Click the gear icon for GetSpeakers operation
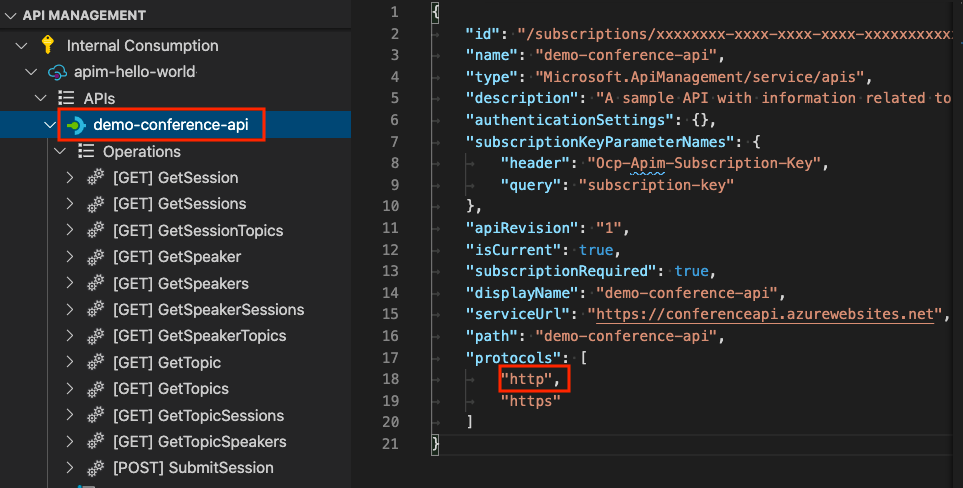The width and height of the screenshot is (963, 488). 96,283
